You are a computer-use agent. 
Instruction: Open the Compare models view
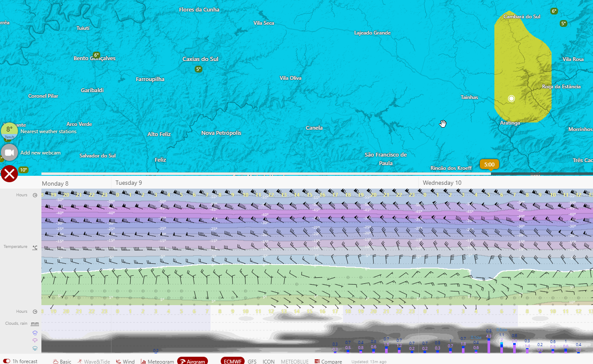coord(328,361)
